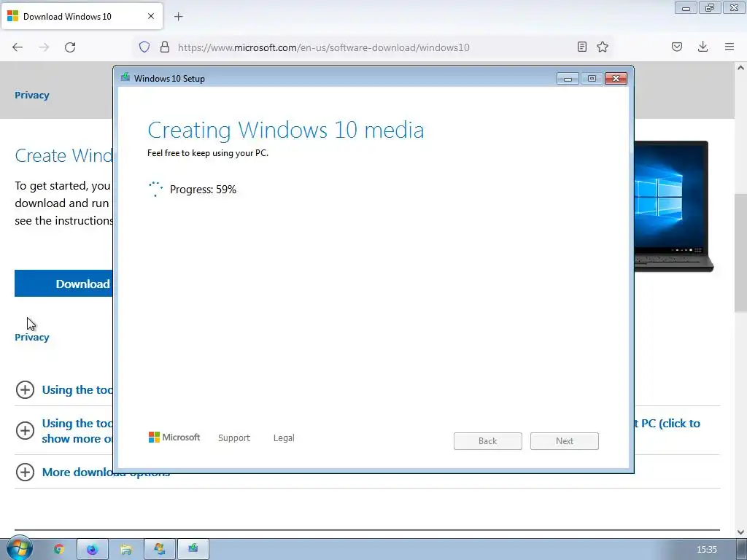Open a new tab with the plus button
Image resolution: width=747 pixels, height=560 pixels.
178,17
